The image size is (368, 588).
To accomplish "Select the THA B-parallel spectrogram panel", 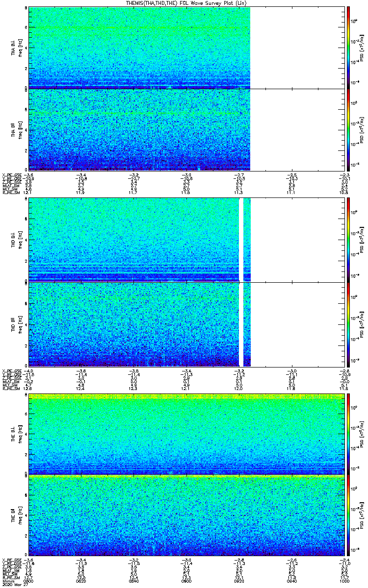I will [186, 130].
